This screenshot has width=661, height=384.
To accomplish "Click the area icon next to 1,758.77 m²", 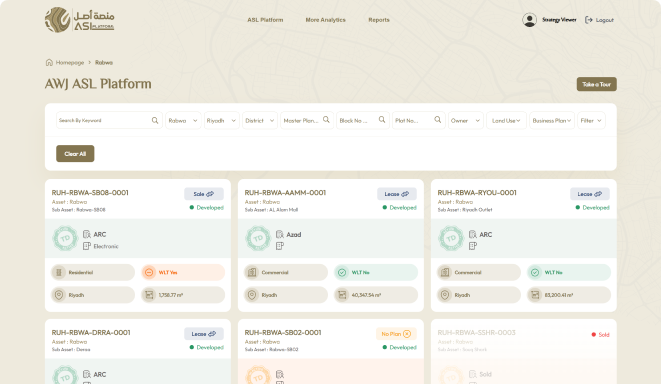I will coord(149,295).
